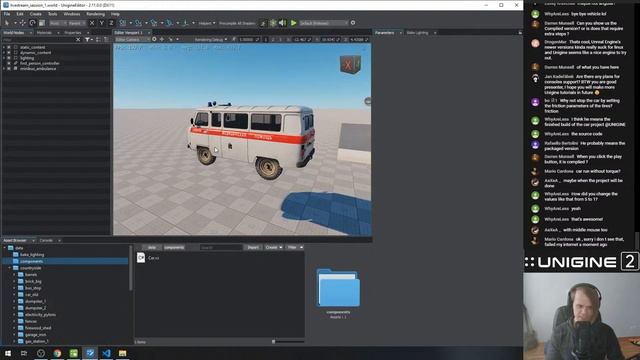Toggle minibus_ambulance node enabled checkbox
The width and height of the screenshot is (640, 360).
point(9,69)
